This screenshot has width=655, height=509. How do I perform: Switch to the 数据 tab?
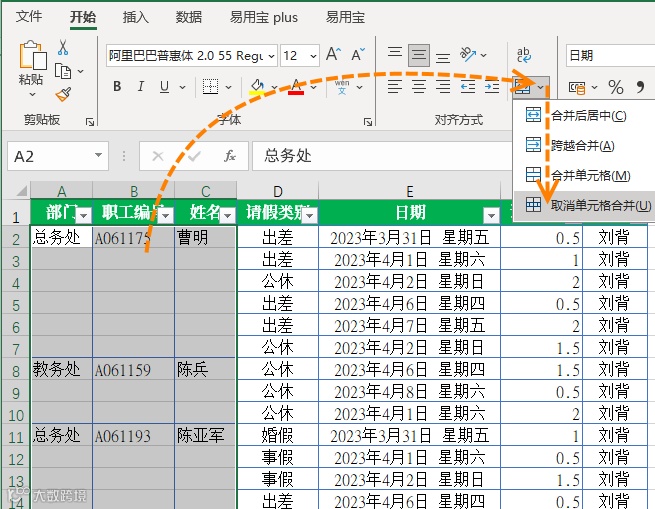(188, 17)
